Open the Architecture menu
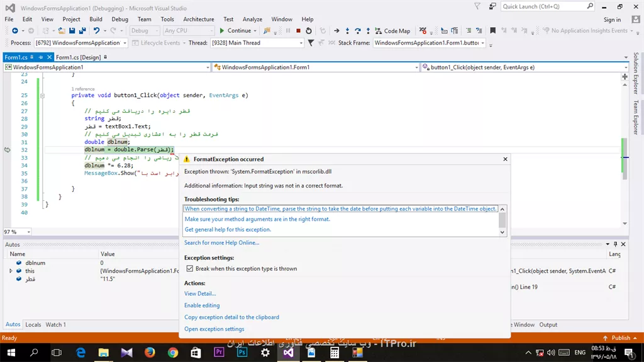This screenshot has width=644, height=362. (198, 20)
